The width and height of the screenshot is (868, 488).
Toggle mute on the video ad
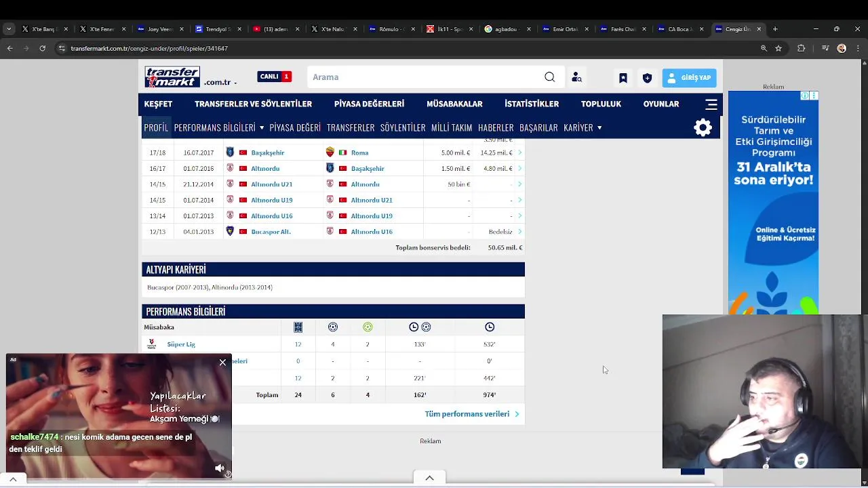220,468
